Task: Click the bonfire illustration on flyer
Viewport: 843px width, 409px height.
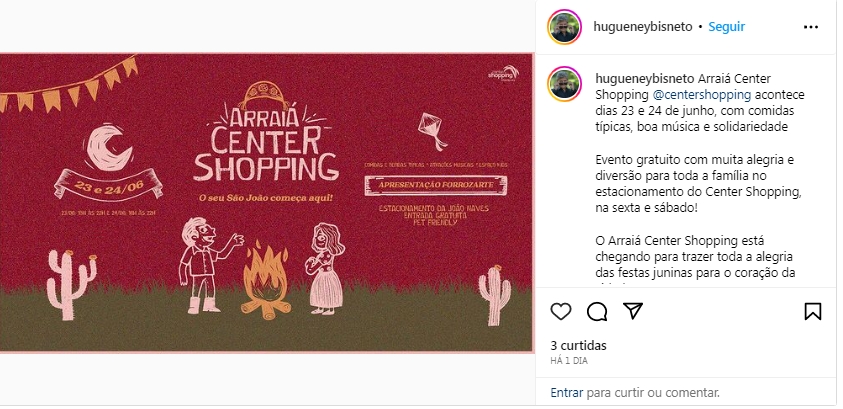Action: point(265,281)
